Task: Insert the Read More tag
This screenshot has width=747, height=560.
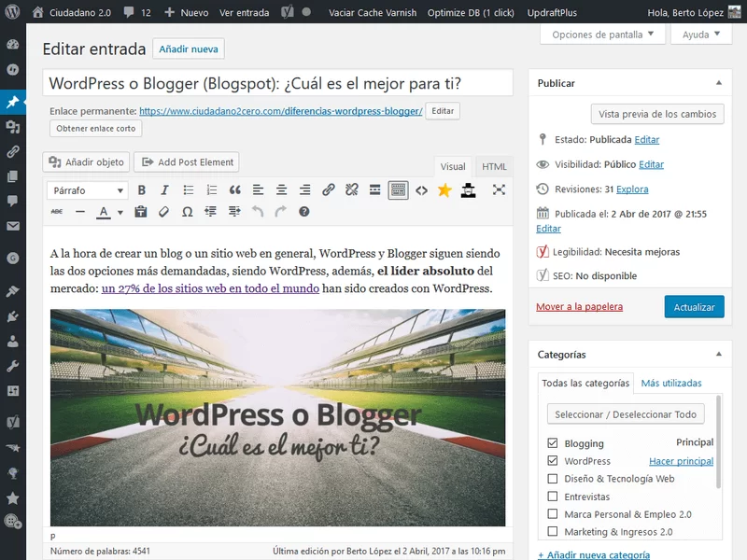Action: coord(375,190)
